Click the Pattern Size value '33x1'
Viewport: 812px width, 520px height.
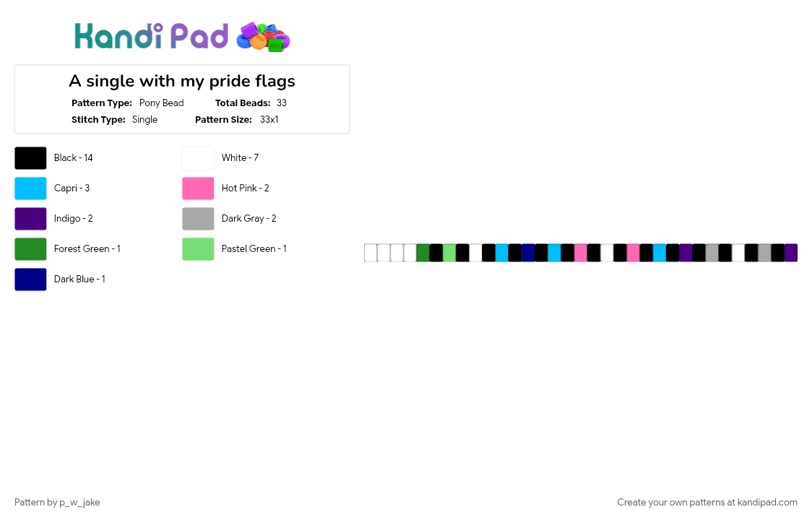269,120
